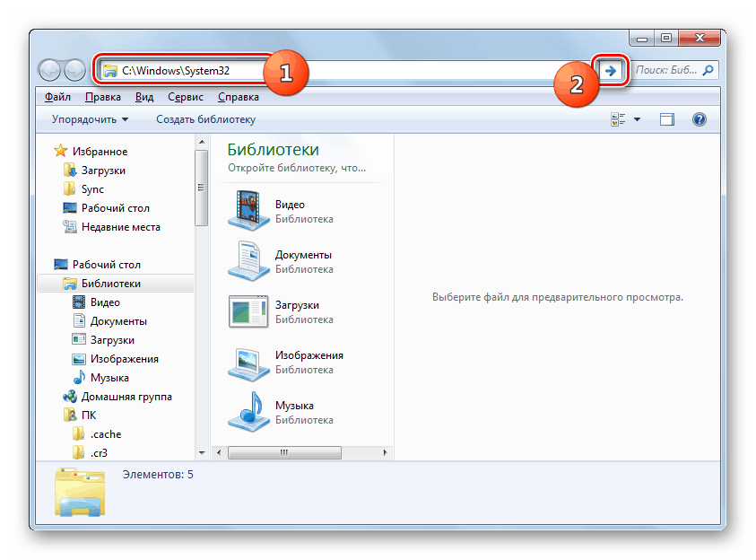Select Музыка in the navigation tree
756x560 pixels.
click(x=109, y=377)
